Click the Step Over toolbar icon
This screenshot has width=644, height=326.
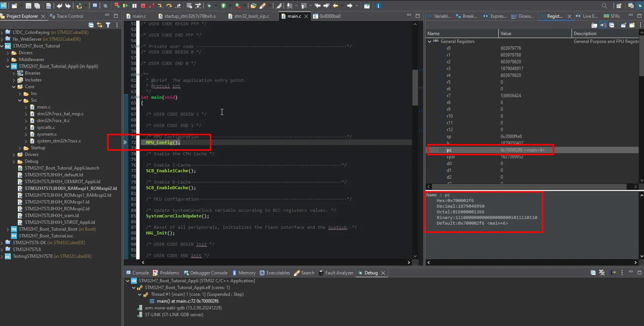169,6
